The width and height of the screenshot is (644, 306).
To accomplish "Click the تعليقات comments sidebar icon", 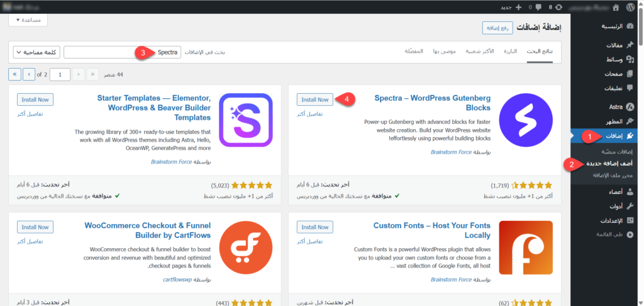I will [630, 88].
